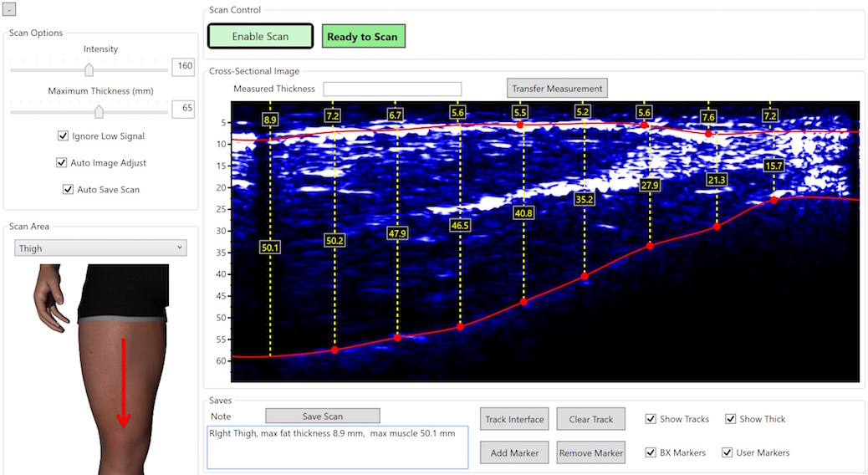Toggle the BX Markers checkbox
Viewport: 868px width, 475px height.
[651, 452]
